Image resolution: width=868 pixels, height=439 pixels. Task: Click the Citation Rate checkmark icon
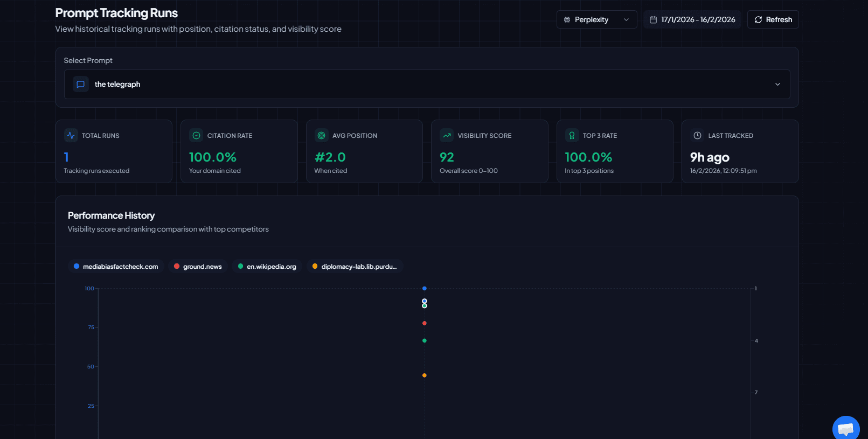tap(196, 136)
